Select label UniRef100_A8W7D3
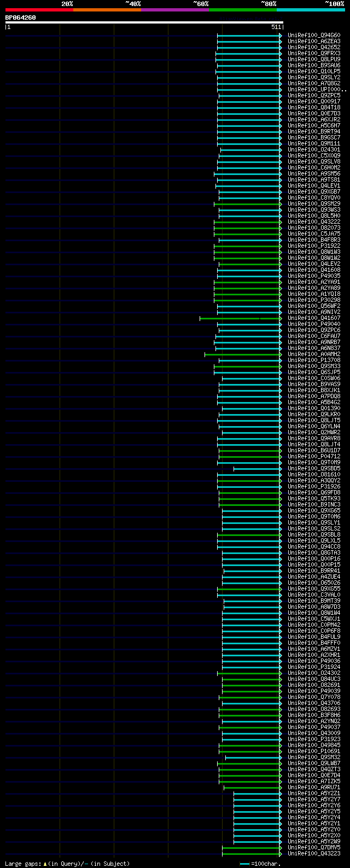 [314, 607]
